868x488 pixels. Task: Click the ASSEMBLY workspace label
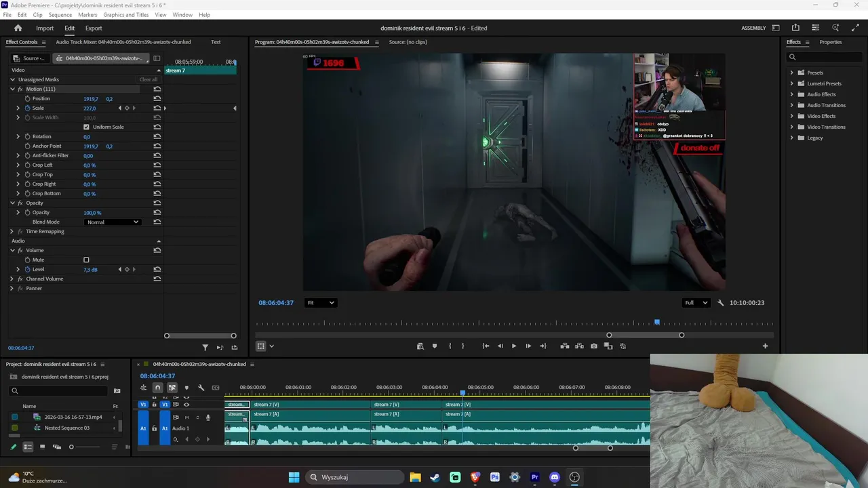point(753,28)
